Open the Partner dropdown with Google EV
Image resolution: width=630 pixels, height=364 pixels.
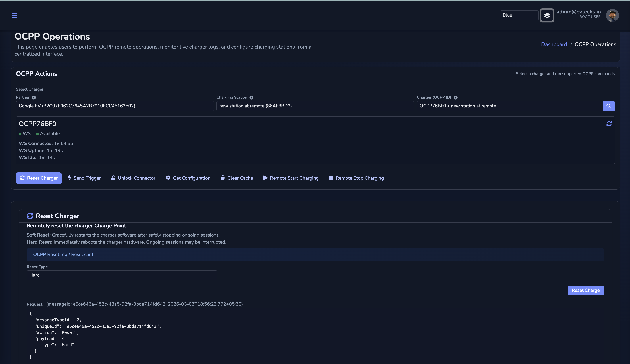(114, 106)
